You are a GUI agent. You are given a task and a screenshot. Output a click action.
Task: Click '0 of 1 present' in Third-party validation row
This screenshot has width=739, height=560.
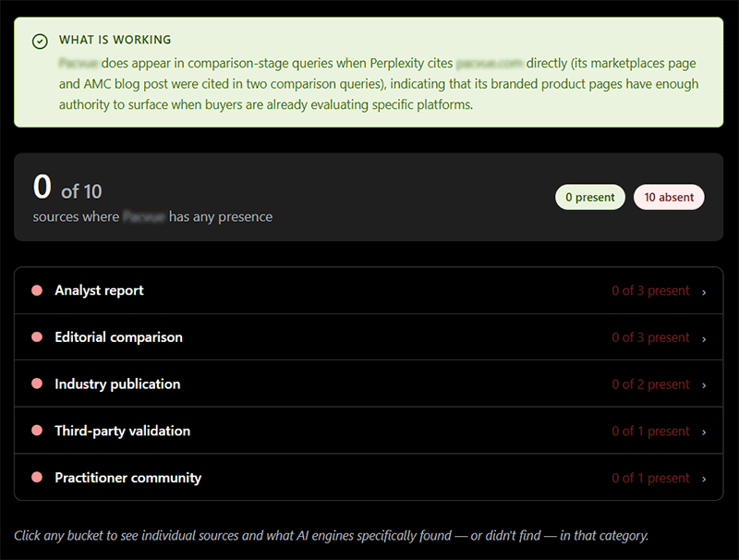point(650,431)
